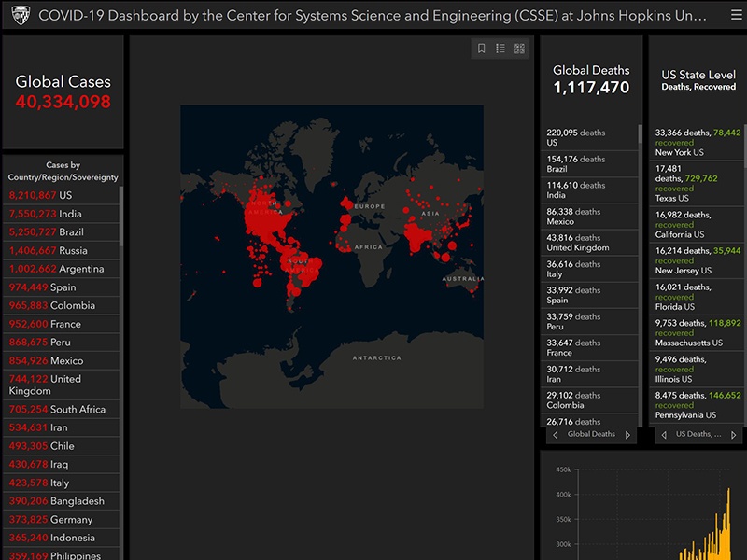Image resolution: width=747 pixels, height=560 pixels.
Task: Click the New York US state entry
Action: [697, 143]
